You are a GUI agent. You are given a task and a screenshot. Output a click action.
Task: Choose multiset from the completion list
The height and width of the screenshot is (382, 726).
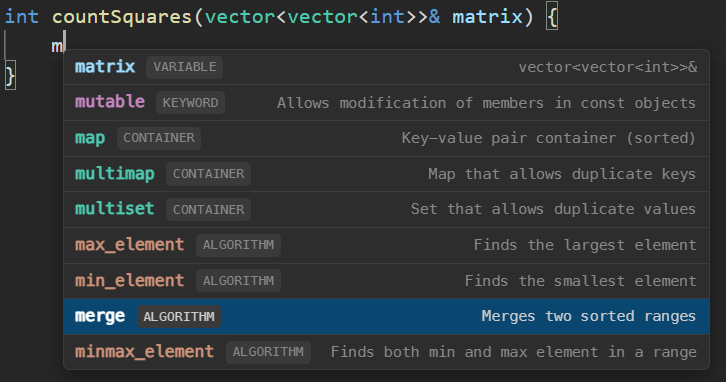click(386, 209)
